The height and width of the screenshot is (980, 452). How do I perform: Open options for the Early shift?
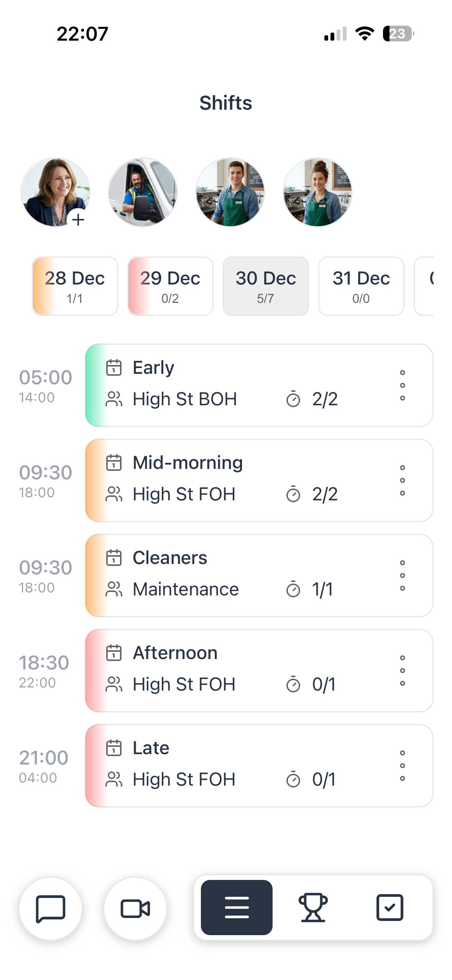402,385
